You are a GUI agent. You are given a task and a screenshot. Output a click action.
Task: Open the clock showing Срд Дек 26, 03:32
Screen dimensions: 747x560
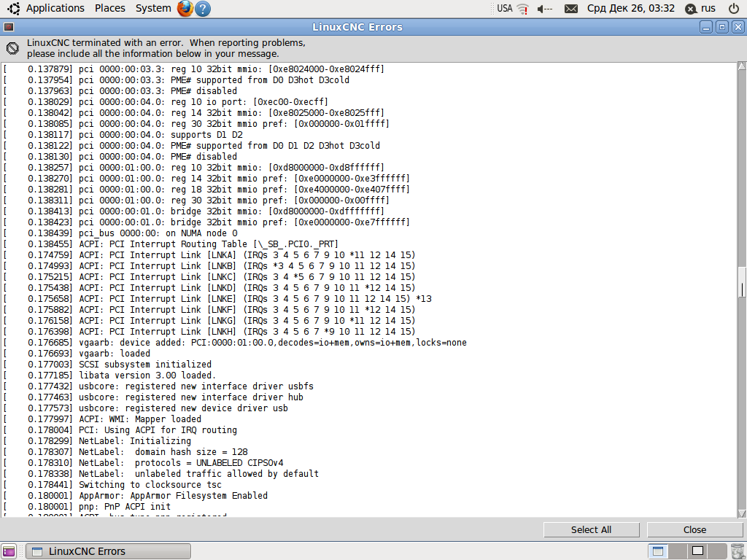[x=631, y=8]
